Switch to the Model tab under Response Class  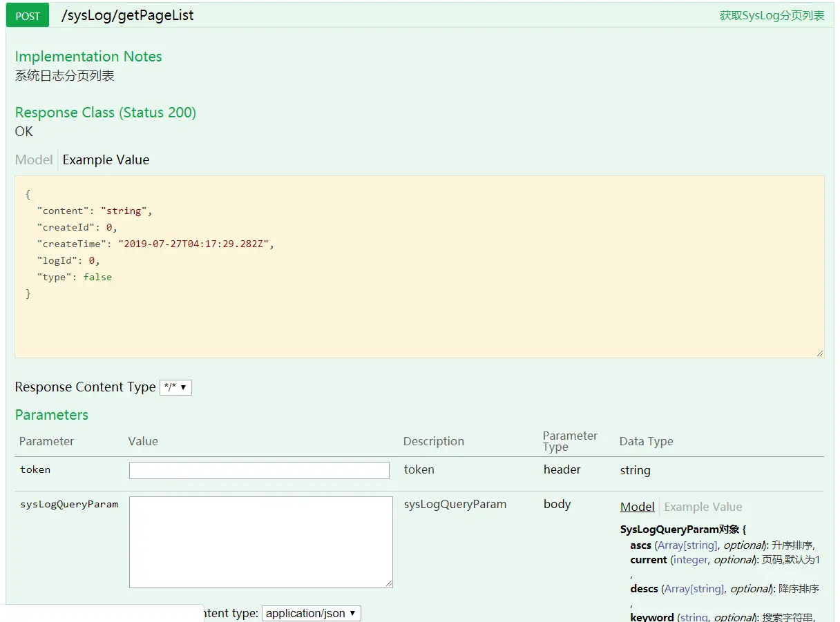click(33, 159)
